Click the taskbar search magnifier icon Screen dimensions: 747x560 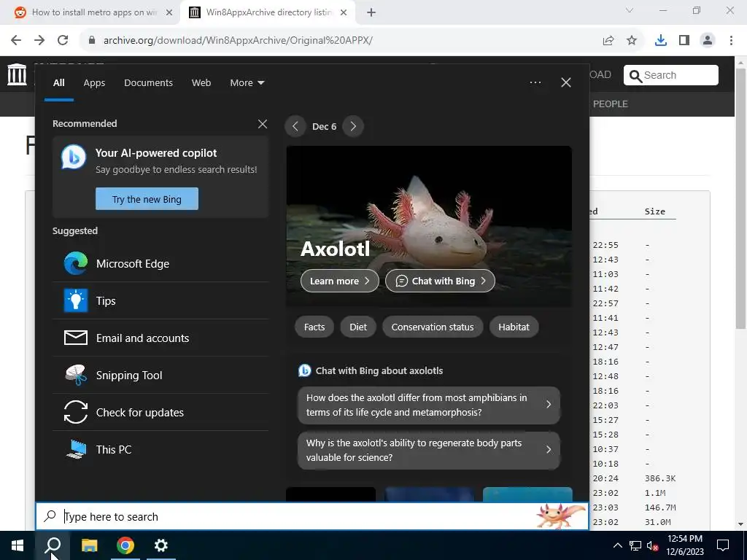(x=53, y=545)
